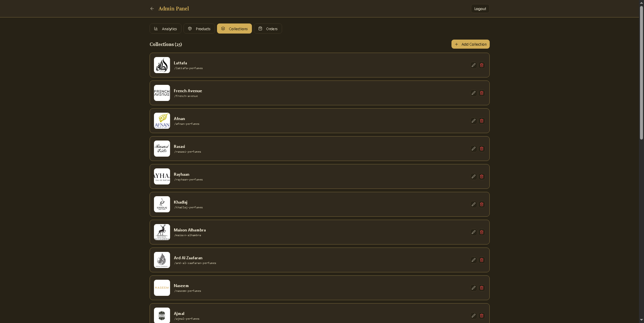644x323 pixels.
Task: Click the Ajmal logo thumbnail
Action: coord(162,315)
